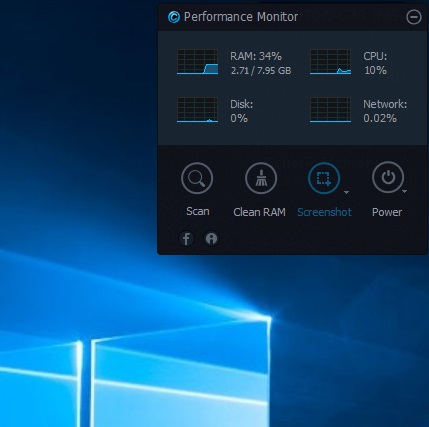Screen dimensions: 429x427
Task: Expand the Screenshot dropdown arrow
Action: click(346, 192)
